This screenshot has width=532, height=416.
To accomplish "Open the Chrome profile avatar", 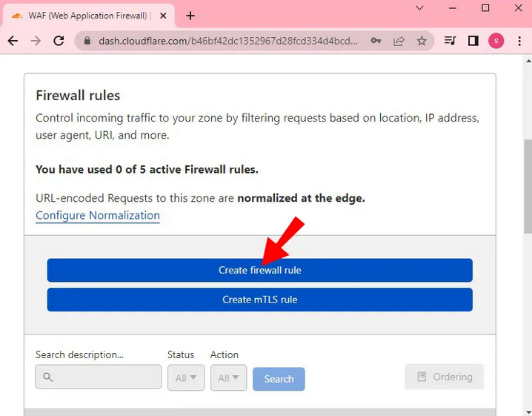I will click(496, 42).
